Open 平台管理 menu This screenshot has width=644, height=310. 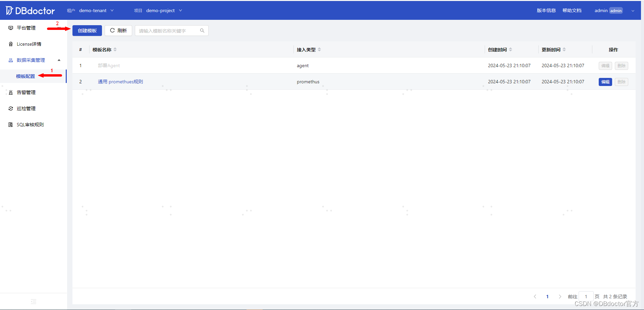26,28
